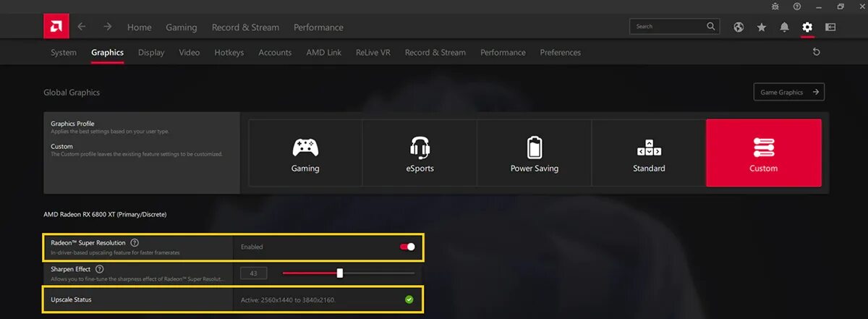Screen dimensions: 868x319
Task: Switch to the Hotkeys tab
Action: pyautogui.click(x=229, y=52)
